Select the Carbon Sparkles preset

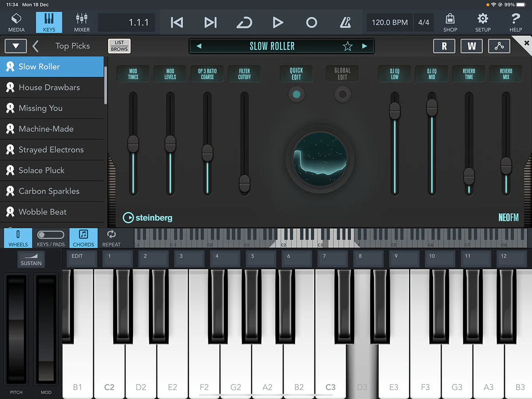tap(52, 191)
